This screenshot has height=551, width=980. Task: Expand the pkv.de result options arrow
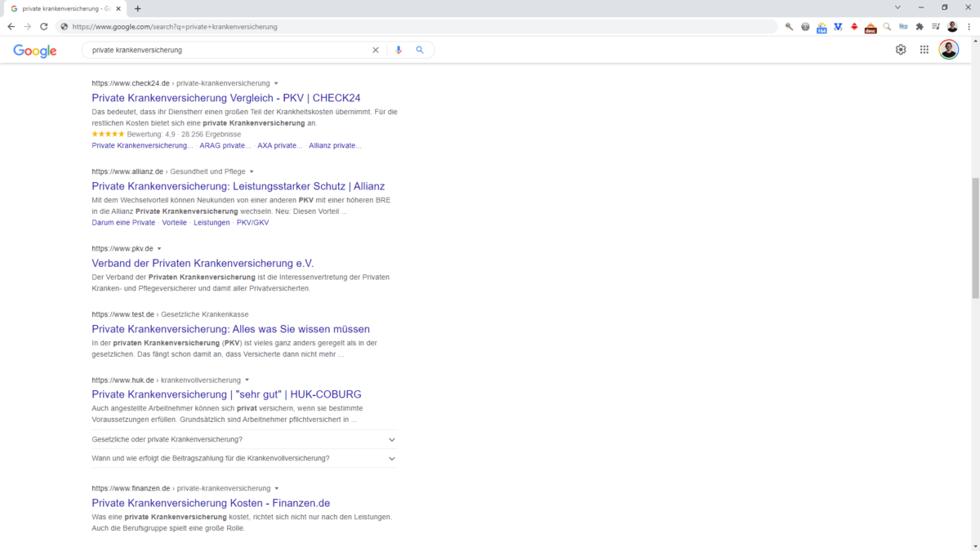pos(159,248)
